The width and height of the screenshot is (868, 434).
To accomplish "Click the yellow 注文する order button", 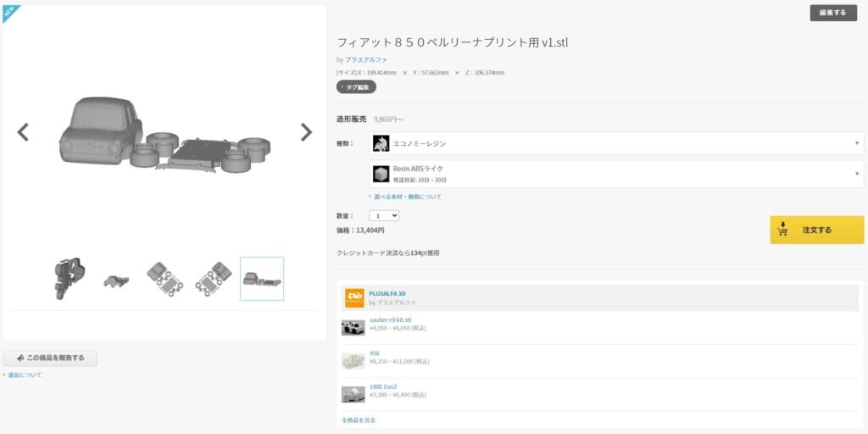I will click(x=816, y=230).
